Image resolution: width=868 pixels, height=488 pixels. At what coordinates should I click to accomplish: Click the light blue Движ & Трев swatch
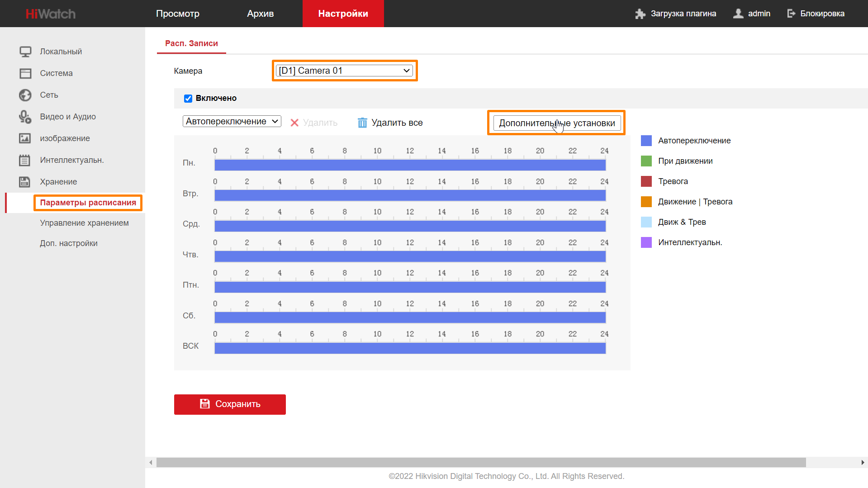646,222
